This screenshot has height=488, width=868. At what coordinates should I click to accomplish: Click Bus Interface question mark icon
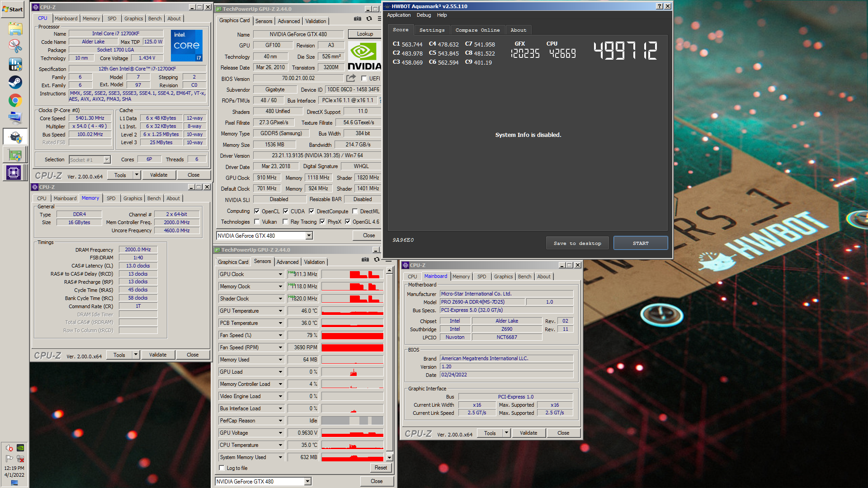380,100
